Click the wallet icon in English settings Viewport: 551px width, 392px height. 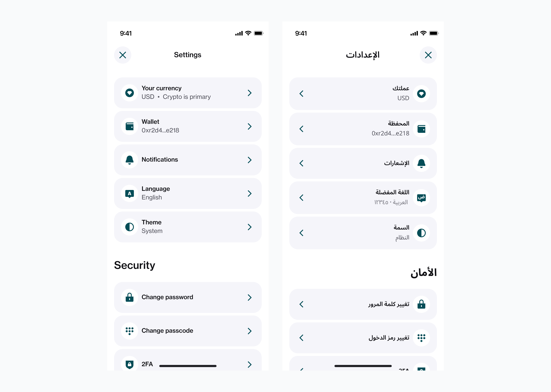pos(130,127)
